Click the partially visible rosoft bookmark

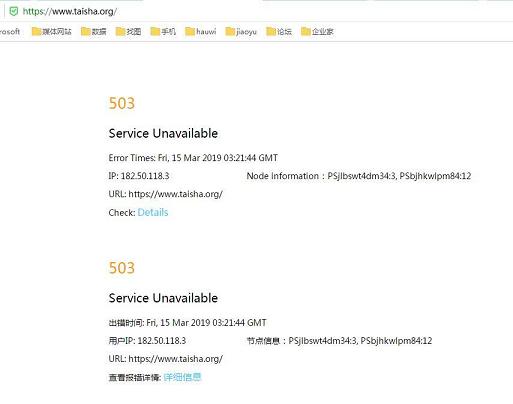10,32
